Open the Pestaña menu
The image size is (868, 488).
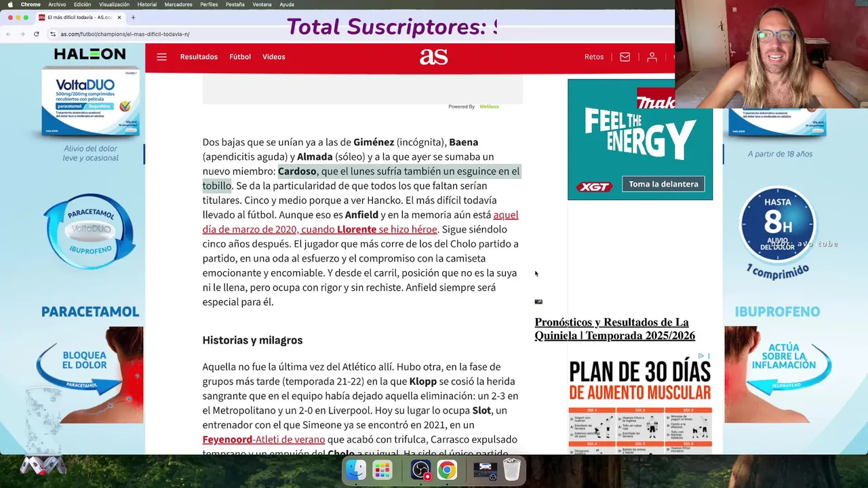pyautogui.click(x=235, y=4)
